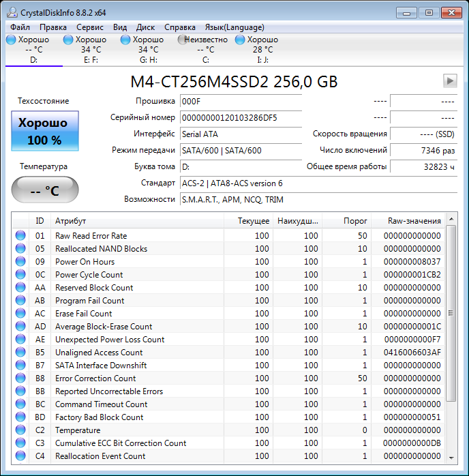This screenshot has height=476, width=469.
Task: Click the SATA/600 transfer mode field
Action: pos(241,150)
